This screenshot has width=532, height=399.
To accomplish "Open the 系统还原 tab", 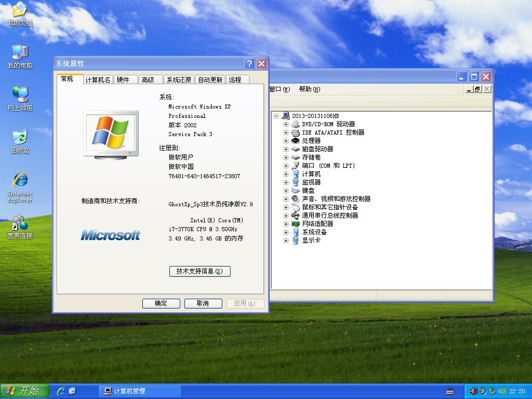I will coord(179,79).
